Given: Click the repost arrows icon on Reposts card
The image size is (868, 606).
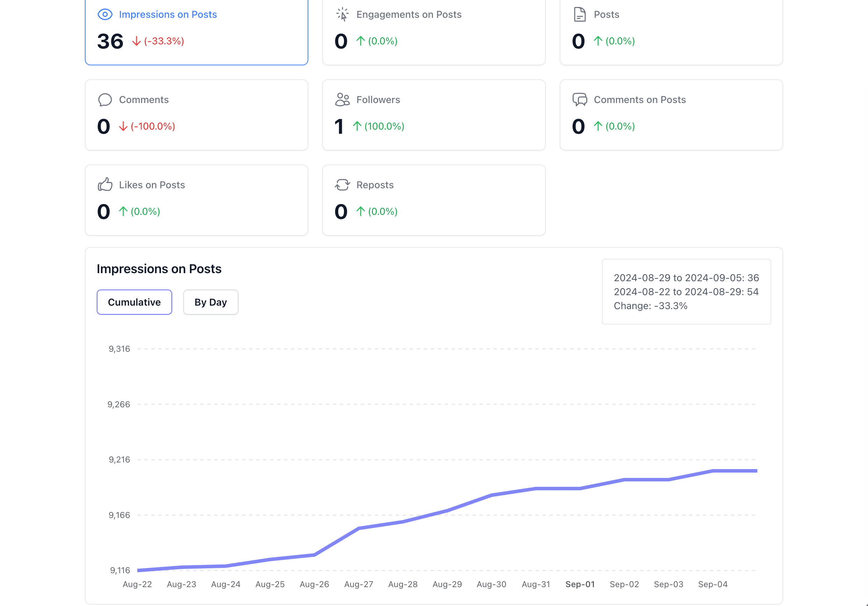Looking at the screenshot, I should coord(342,185).
